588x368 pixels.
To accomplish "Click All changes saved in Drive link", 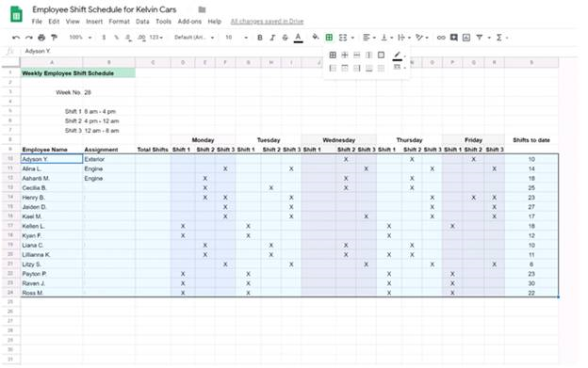I will coord(267,22).
